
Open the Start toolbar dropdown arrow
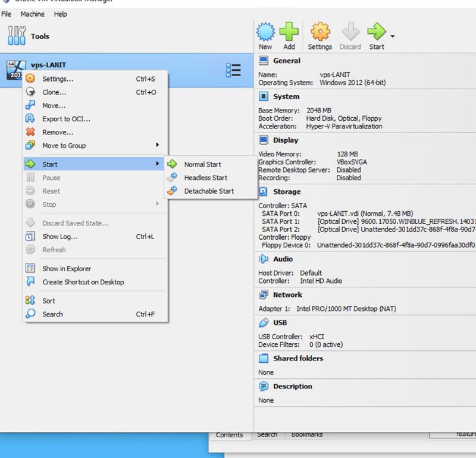[393, 36]
